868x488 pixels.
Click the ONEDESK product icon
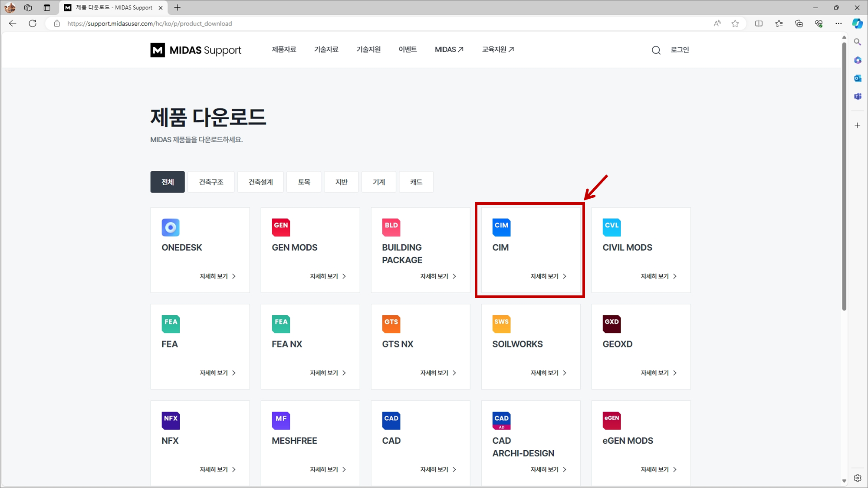(171, 227)
